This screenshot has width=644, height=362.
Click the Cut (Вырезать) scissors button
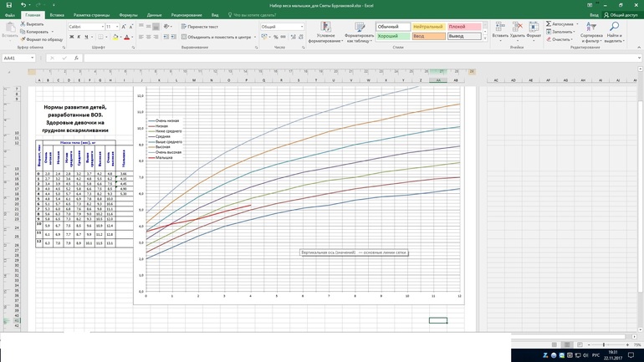coord(33,24)
